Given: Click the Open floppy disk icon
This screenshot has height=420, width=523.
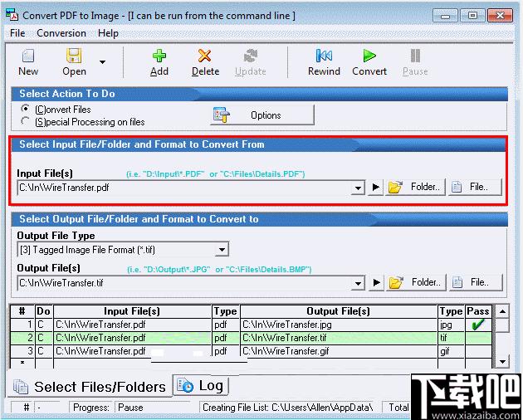Looking at the screenshot, I should pos(74,56).
